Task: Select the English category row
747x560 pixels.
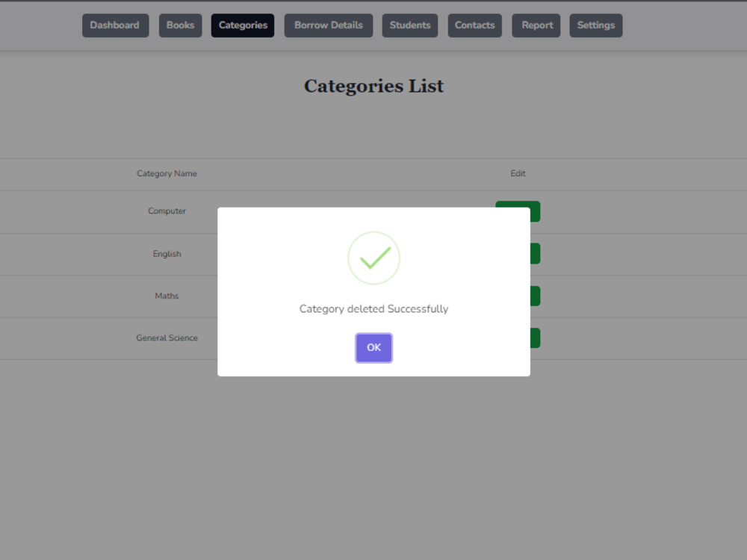Action: pos(167,253)
